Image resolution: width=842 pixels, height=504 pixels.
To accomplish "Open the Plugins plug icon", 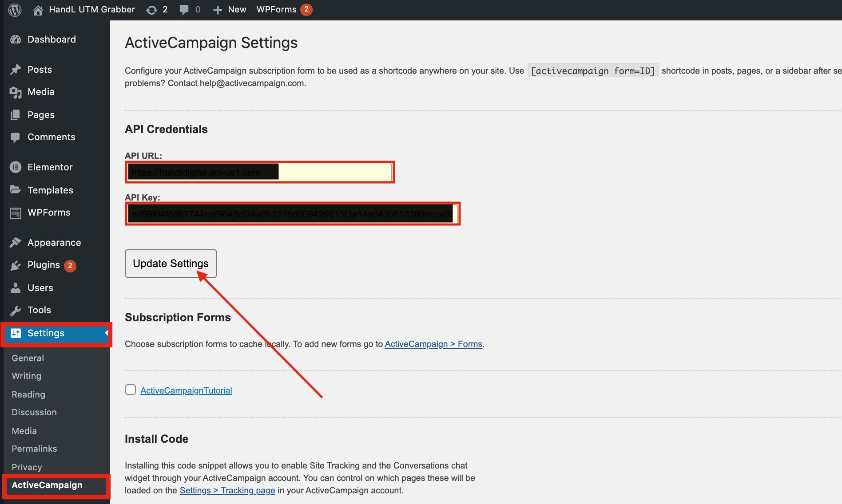I will (16, 265).
